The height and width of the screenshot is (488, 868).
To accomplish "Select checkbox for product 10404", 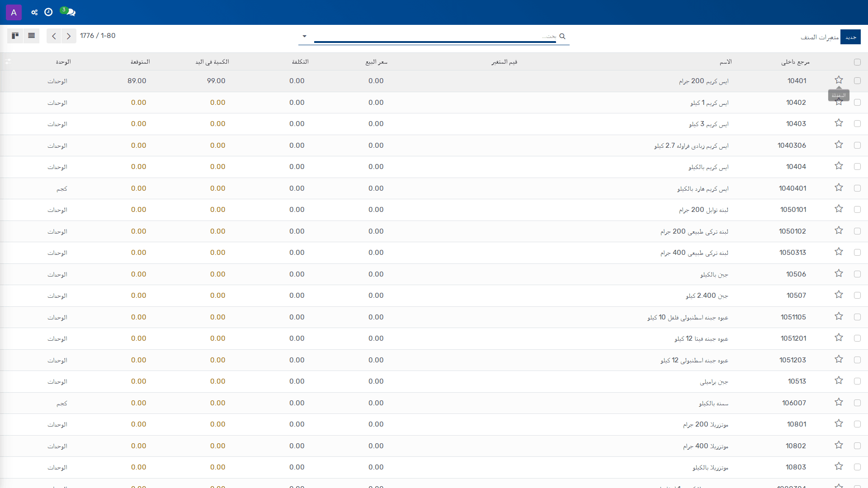I will 857,167.
